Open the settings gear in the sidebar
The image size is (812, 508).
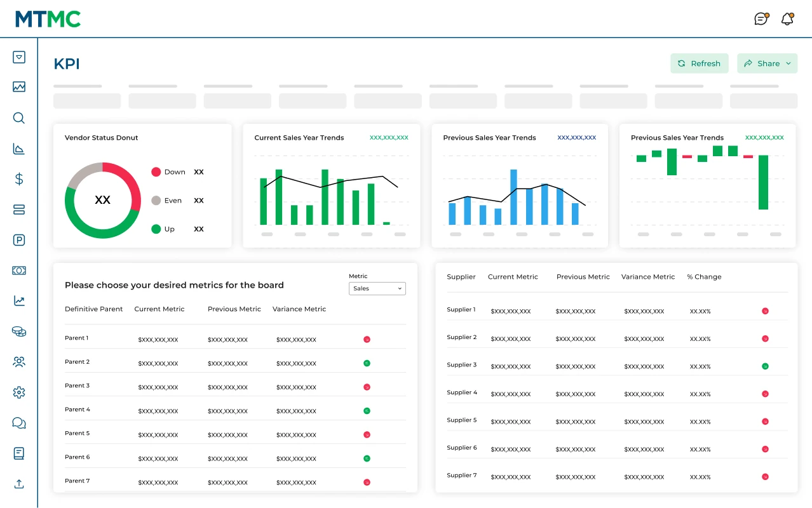tap(19, 392)
